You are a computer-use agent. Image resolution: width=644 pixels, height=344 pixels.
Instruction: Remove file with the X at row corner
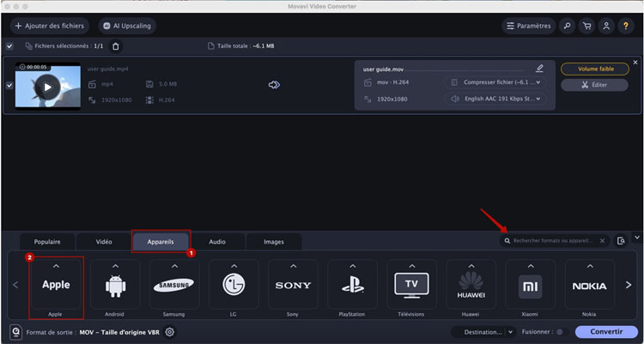[x=635, y=63]
